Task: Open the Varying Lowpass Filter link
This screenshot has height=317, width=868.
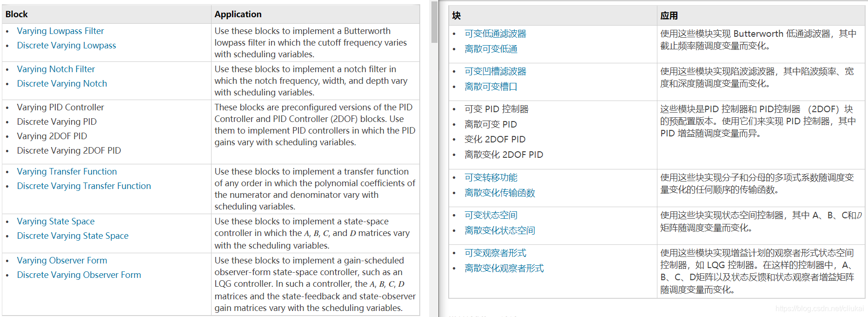Action: coord(60,31)
